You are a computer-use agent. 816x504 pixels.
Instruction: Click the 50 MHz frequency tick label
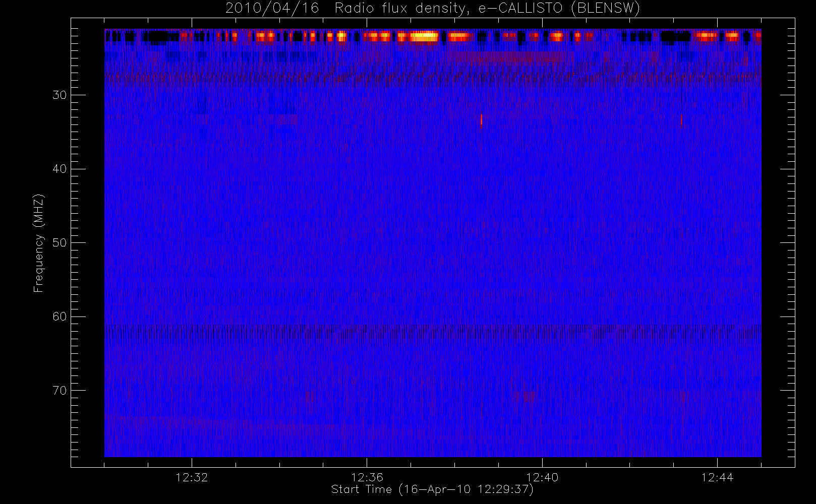point(60,242)
